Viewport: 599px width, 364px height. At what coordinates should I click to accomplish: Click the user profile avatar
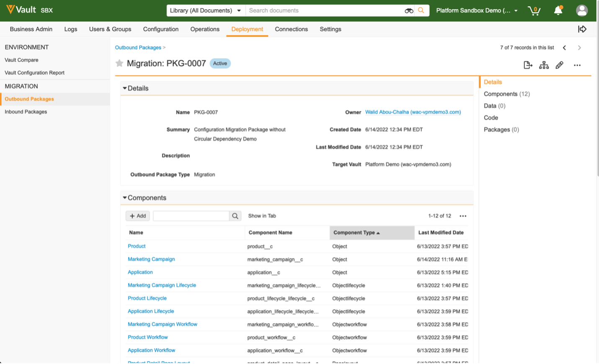point(581,10)
